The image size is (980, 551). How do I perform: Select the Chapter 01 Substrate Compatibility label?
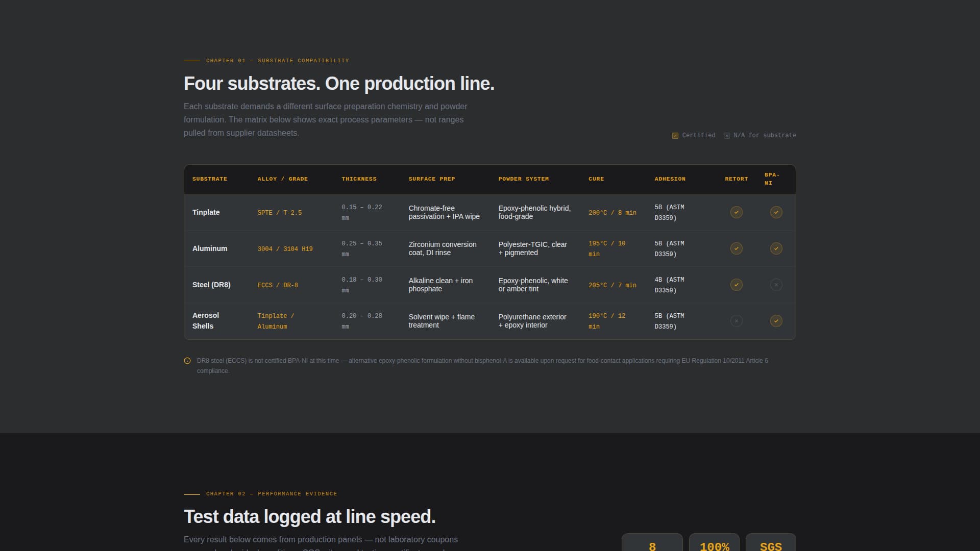coord(277,60)
